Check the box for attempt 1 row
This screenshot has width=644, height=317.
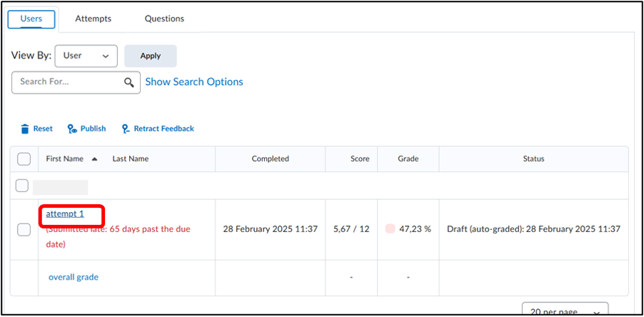click(x=24, y=230)
